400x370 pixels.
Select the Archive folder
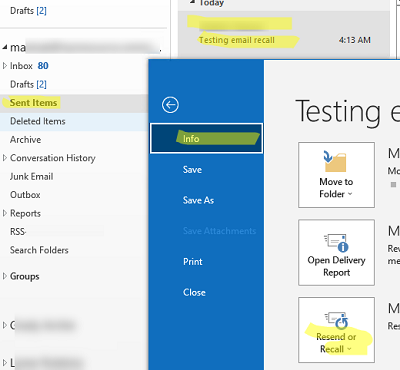click(x=26, y=139)
